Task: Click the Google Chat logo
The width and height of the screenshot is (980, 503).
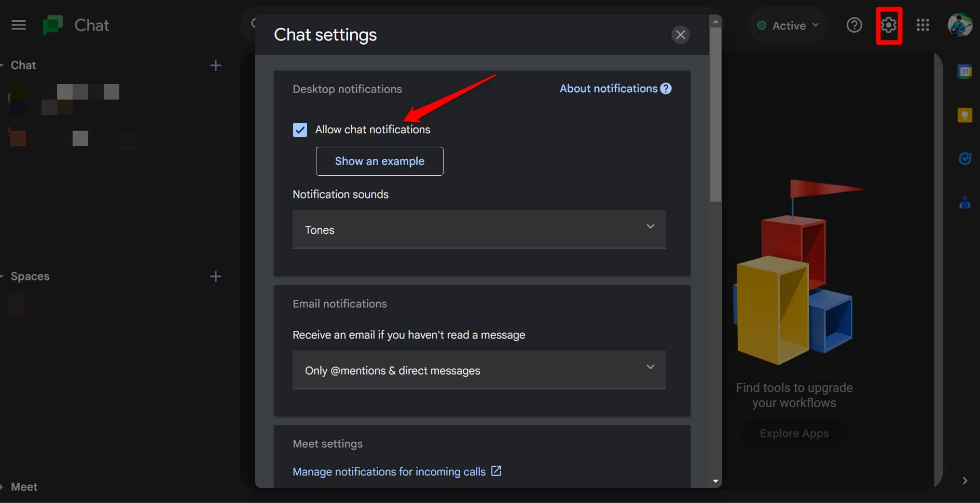Action: [52, 25]
